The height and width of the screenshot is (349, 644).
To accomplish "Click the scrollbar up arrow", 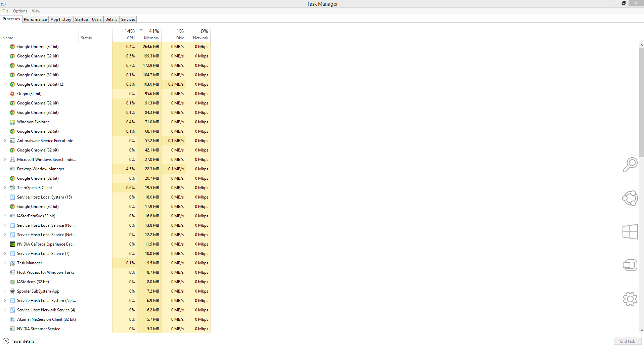I will click(x=642, y=45).
